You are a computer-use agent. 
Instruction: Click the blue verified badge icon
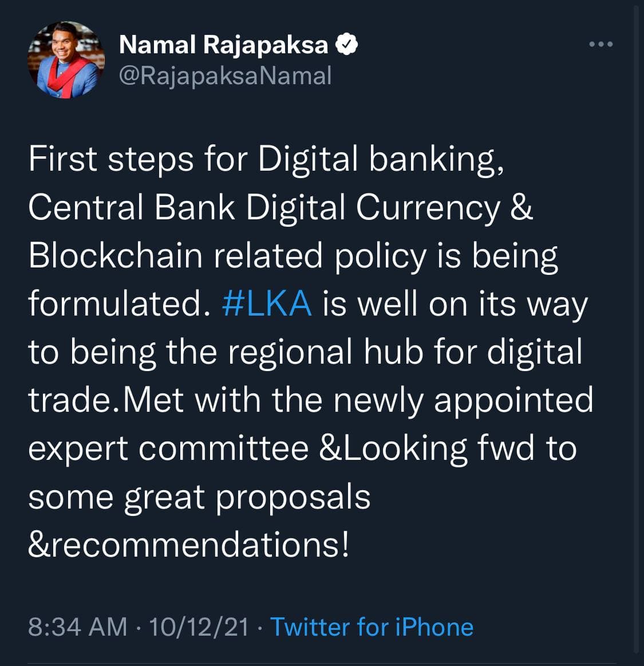click(x=346, y=45)
